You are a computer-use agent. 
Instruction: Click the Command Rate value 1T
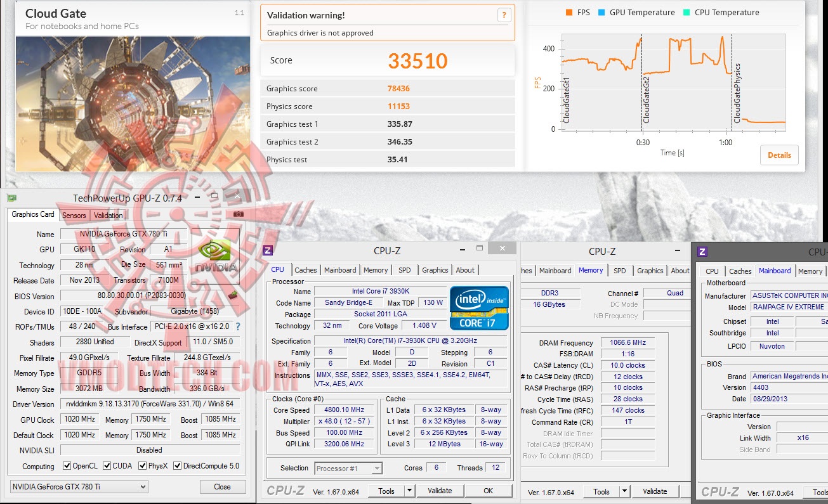click(629, 422)
